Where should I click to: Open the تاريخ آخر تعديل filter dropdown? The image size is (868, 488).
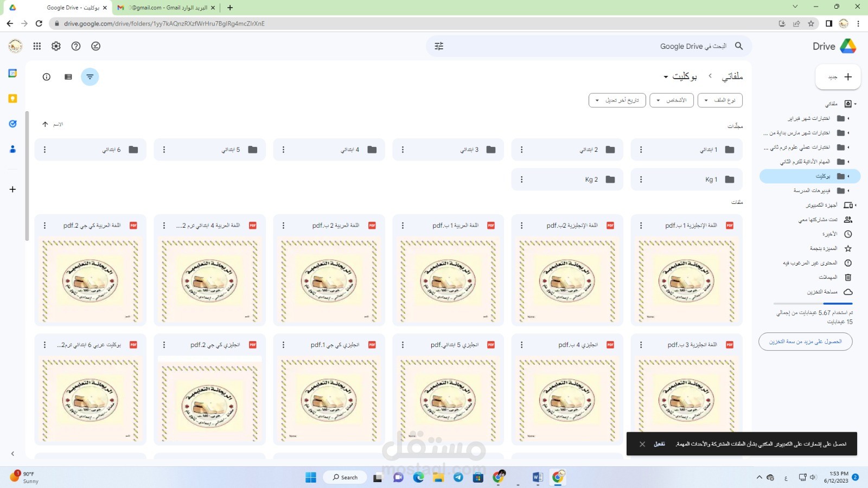click(617, 100)
